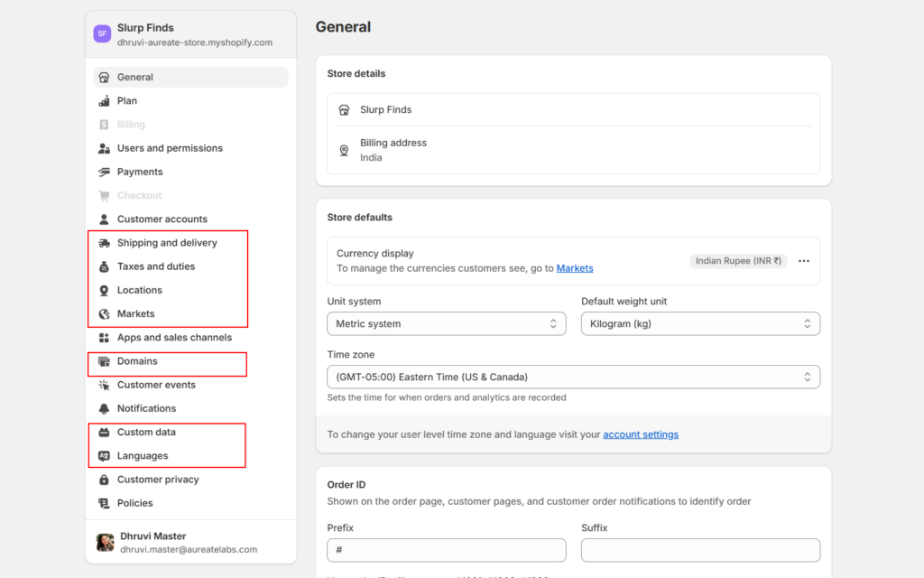This screenshot has width=924, height=578.
Task: Follow the Markets link in Currency display
Action: (575, 268)
